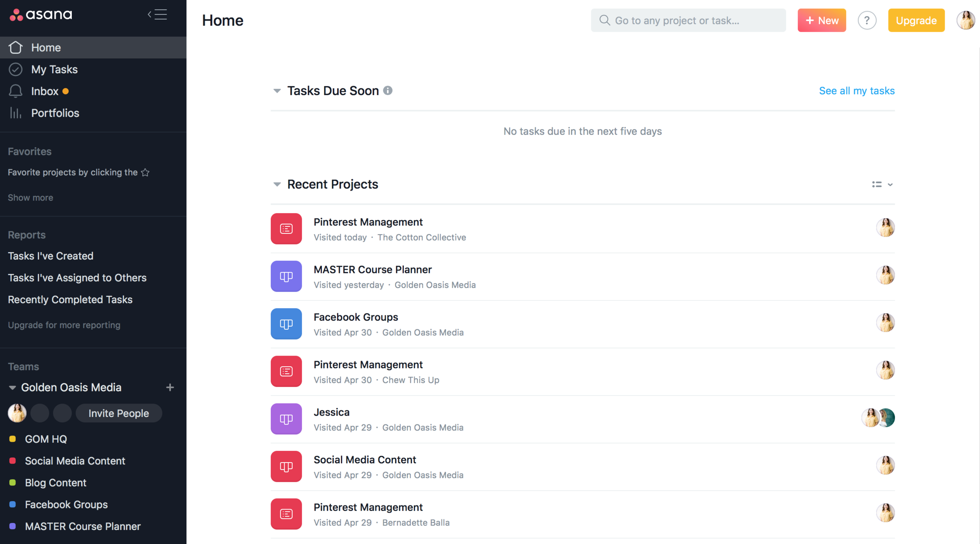Image resolution: width=980 pixels, height=544 pixels.
Task: Click the search magnifier icon
Action: coord(604,20)
